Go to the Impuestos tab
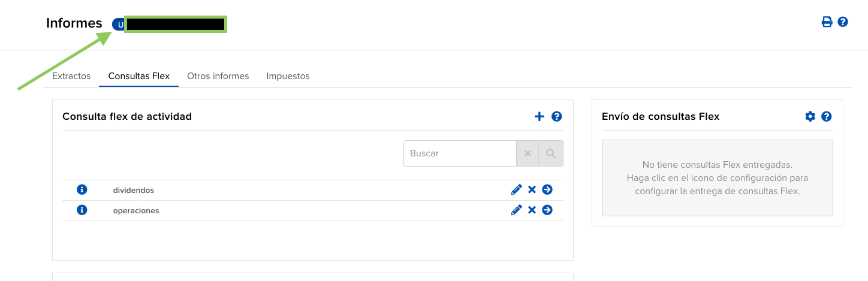 tap(288, 76)
